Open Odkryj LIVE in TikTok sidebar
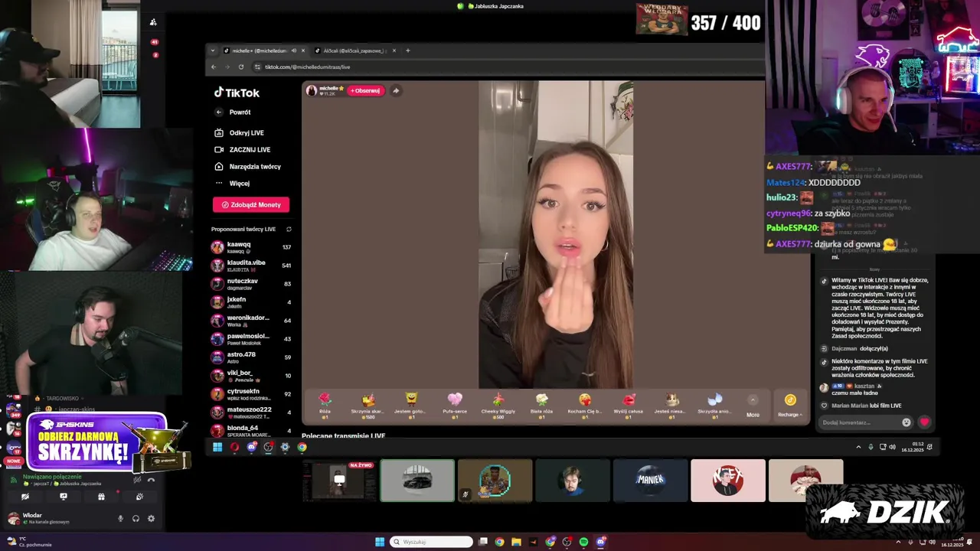The image size is (980, 551). (x=240, y=132)
